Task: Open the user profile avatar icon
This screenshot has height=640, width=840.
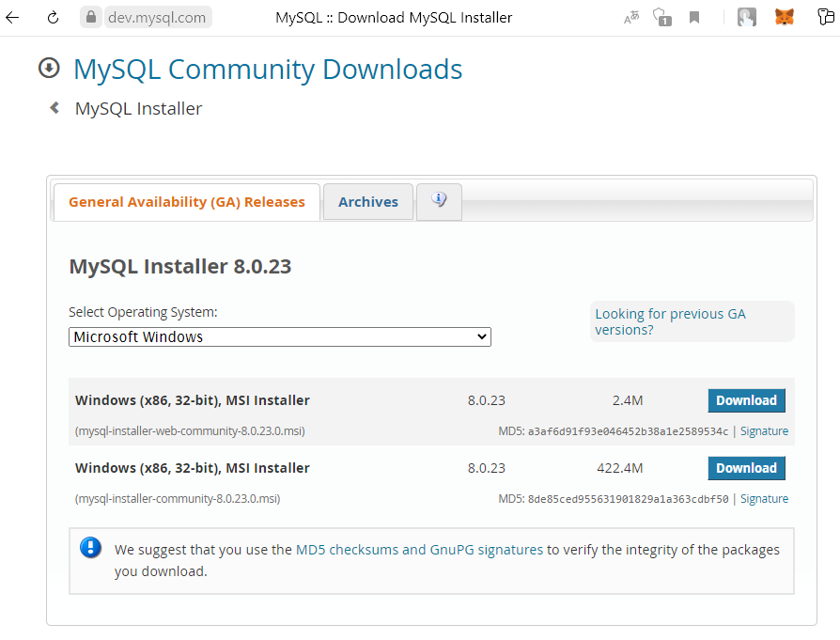Action: (747, 17)
